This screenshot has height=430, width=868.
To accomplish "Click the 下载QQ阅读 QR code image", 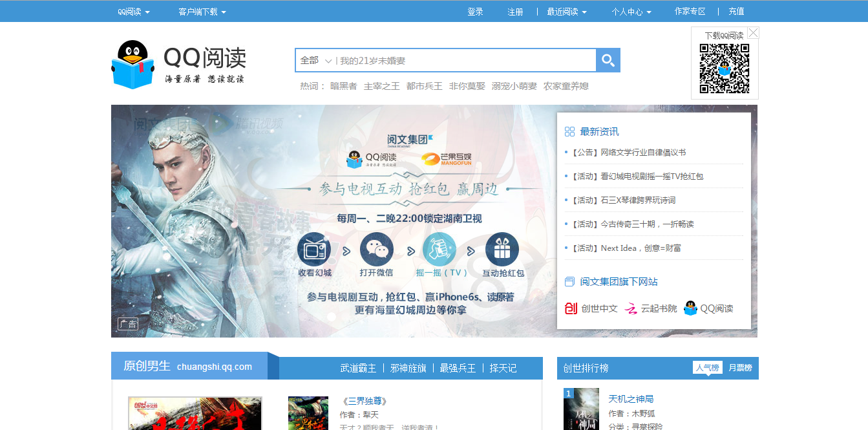I will coord(725,69).
